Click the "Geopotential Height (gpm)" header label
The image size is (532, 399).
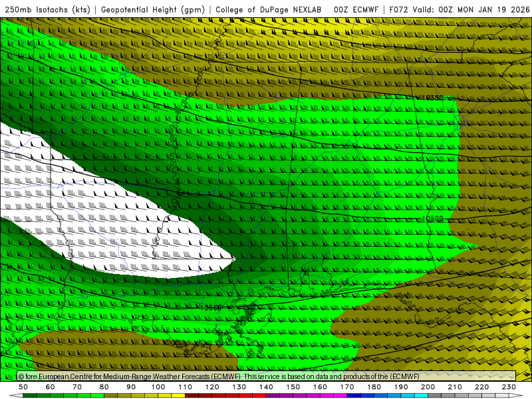153,9
